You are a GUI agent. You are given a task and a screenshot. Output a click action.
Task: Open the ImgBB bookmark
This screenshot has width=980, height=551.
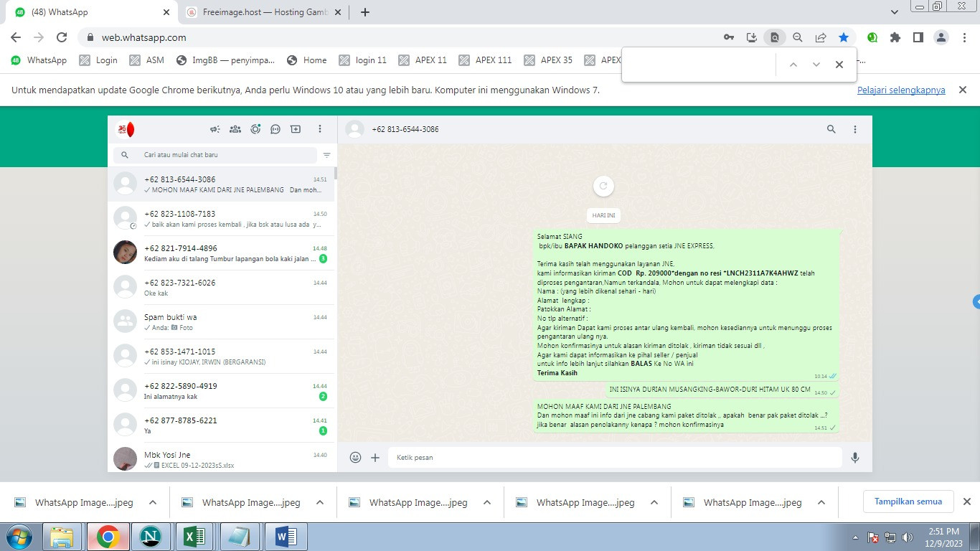(225, 60)
